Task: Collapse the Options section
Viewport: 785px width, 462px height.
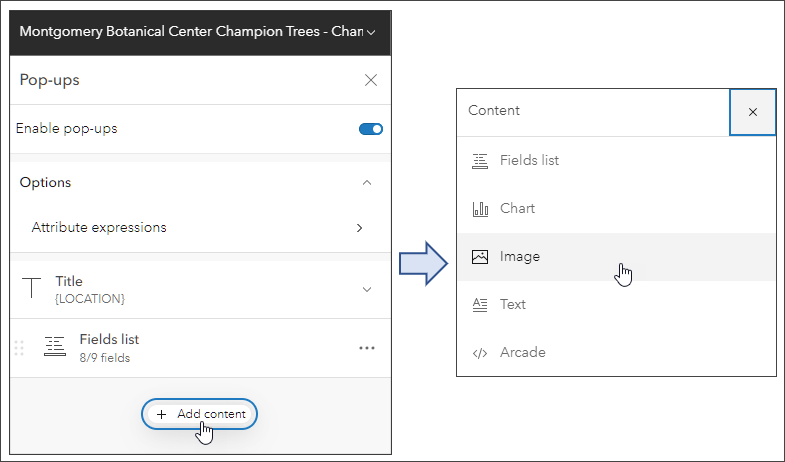Action: [367, 183]
